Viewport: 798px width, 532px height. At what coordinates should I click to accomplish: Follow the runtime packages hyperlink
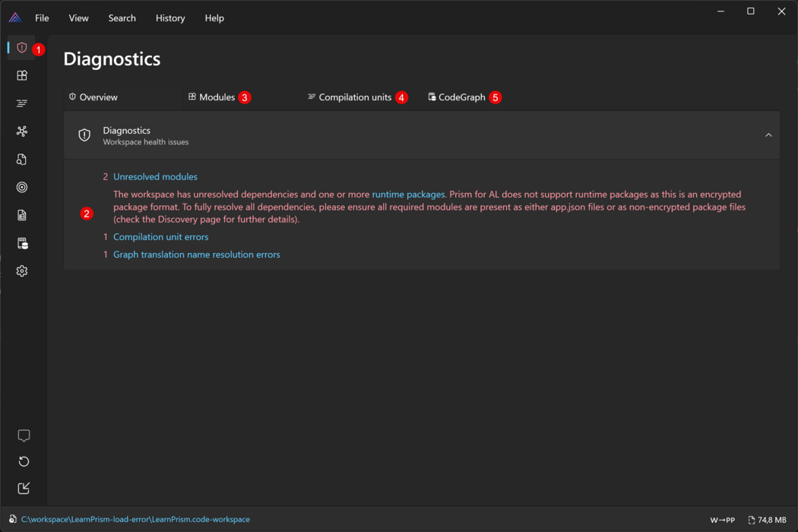(x=408, y=195)
